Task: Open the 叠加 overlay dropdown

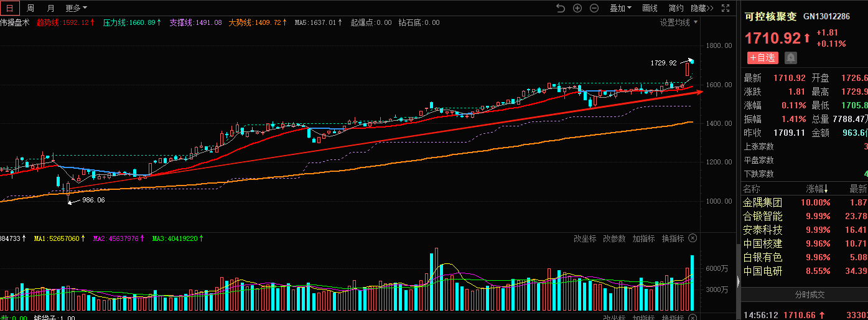Action: [x=620, y=8]
